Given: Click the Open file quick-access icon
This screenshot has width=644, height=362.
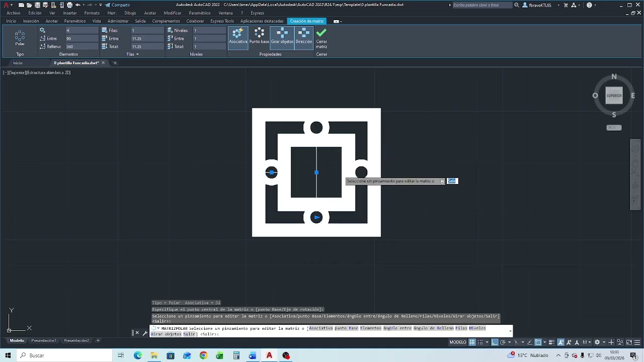Looking at the screenshot, I should 29,5.
